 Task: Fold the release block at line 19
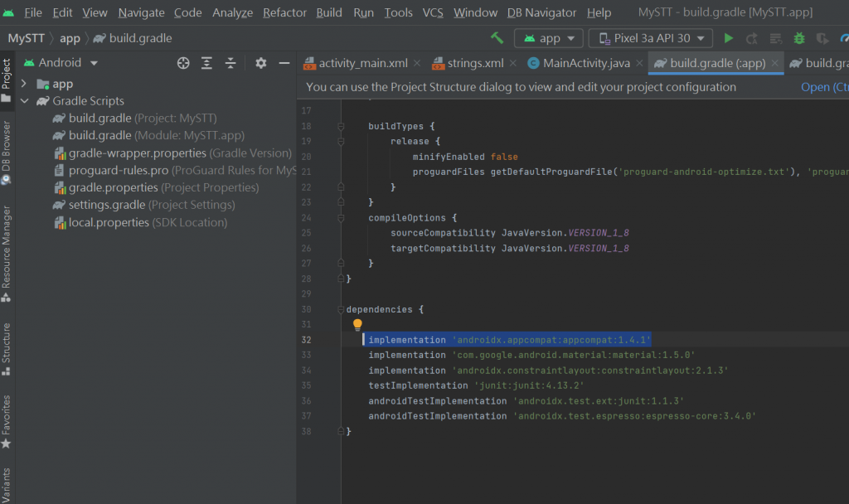click(341, 141)
